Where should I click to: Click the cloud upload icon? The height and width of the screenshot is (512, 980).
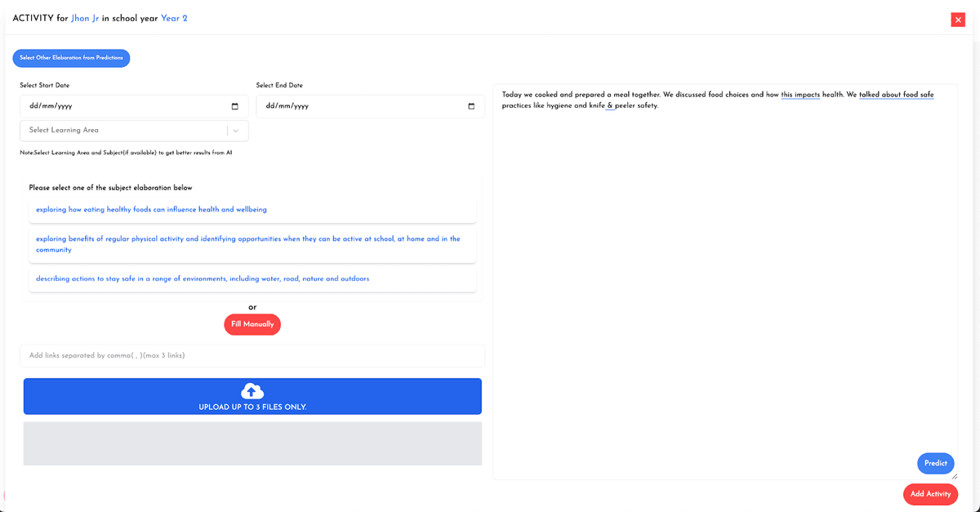(252, 391)
